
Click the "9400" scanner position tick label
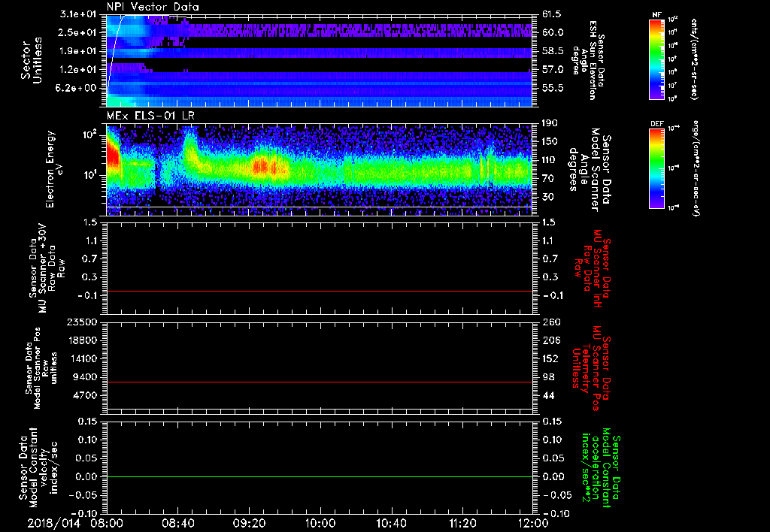point(84,377)
